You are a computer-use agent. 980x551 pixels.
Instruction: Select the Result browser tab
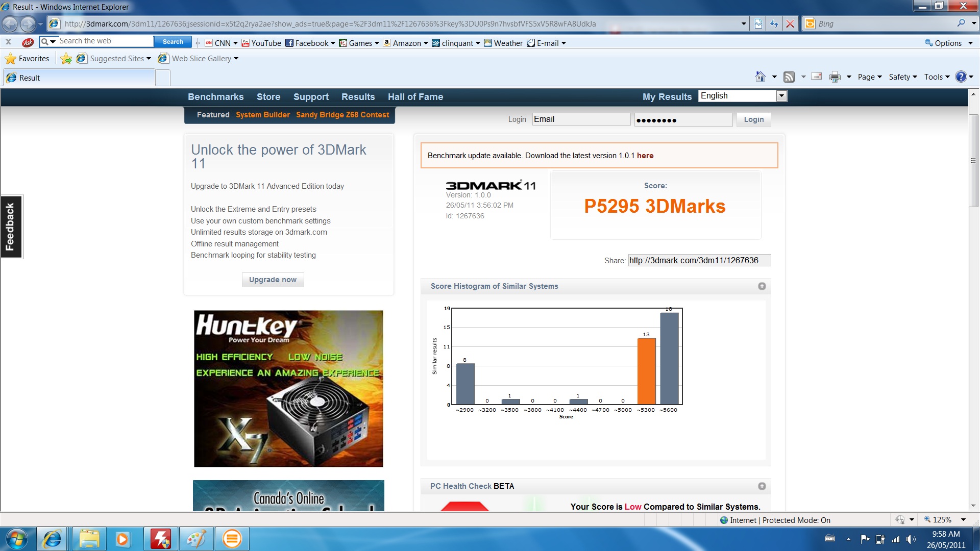pyautogui.click(x=79, y=78)
